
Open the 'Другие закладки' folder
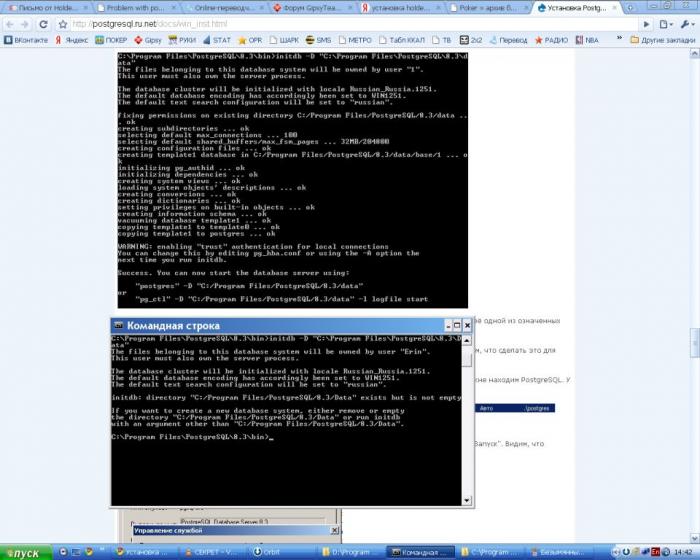[x=662, y=40]
